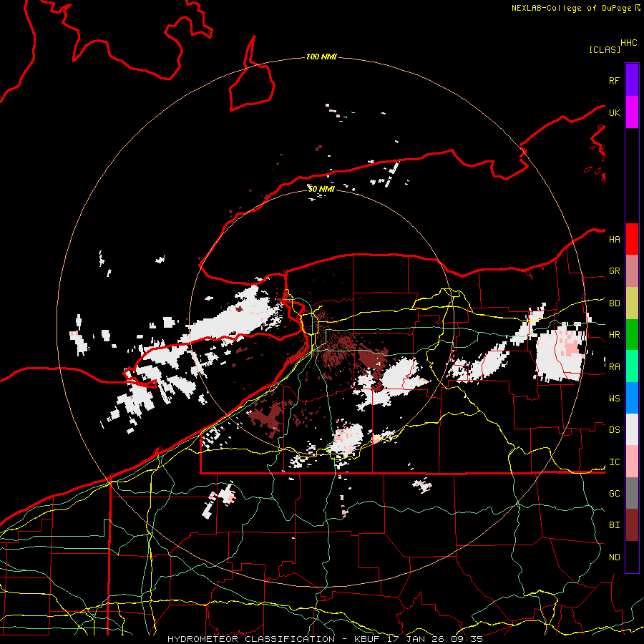
Task: Click the RF legend label
Action: pos(614,80)
